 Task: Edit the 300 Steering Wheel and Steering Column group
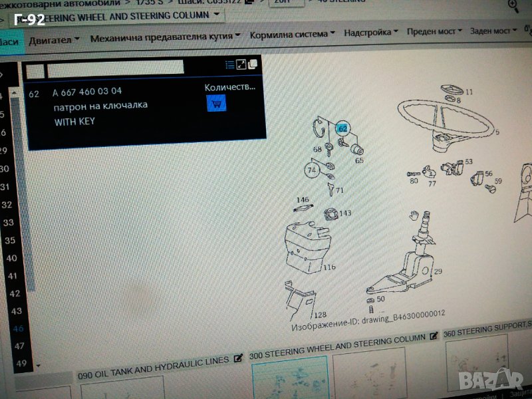tap(434, 336)
